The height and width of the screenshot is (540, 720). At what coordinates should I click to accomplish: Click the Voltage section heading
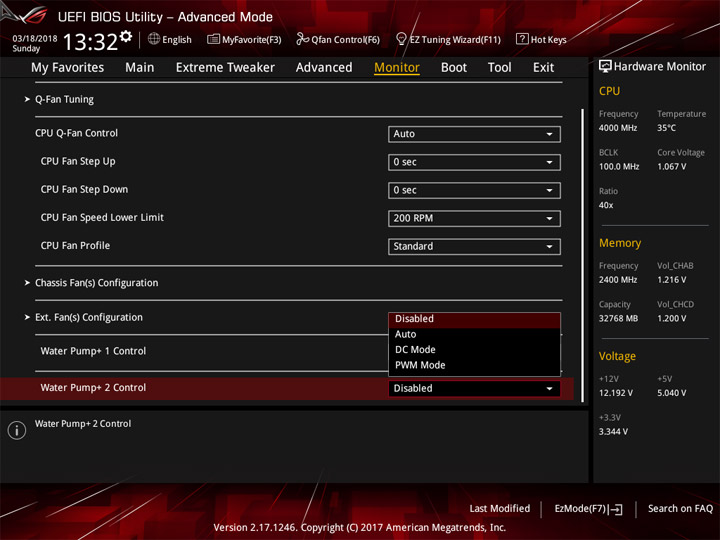click(617, 356)
